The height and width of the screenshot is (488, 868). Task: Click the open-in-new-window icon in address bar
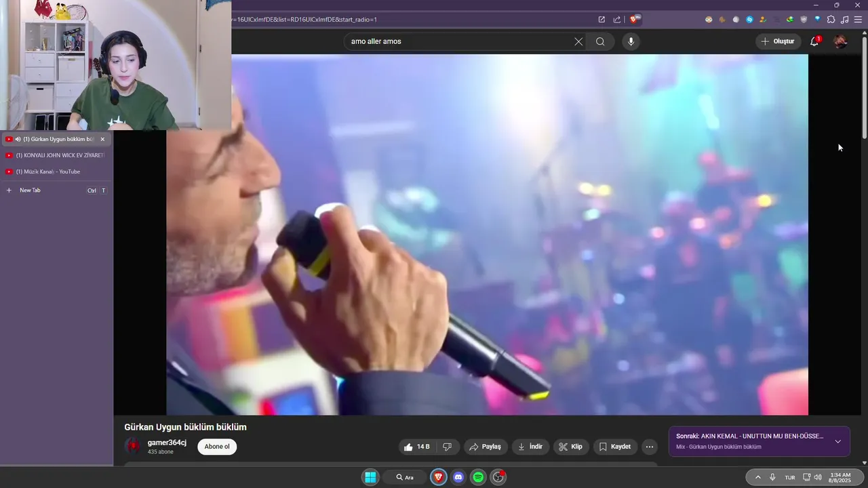601,20
